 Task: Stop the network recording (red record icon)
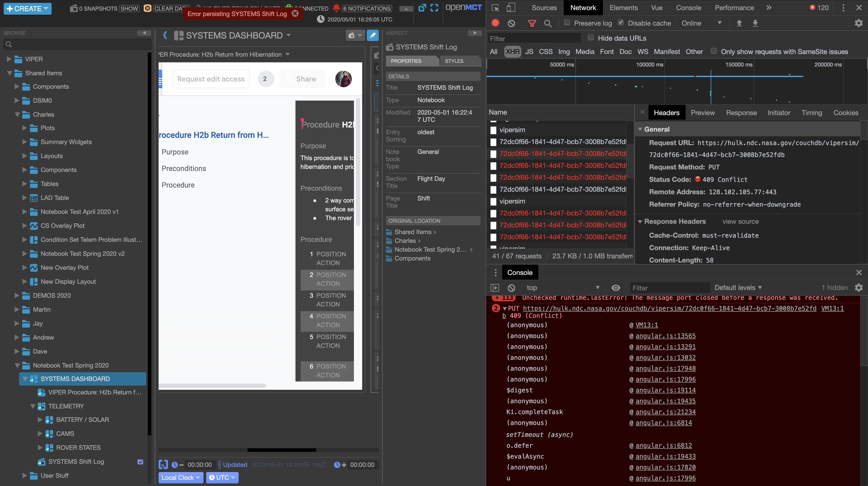[x=495, y=23]
